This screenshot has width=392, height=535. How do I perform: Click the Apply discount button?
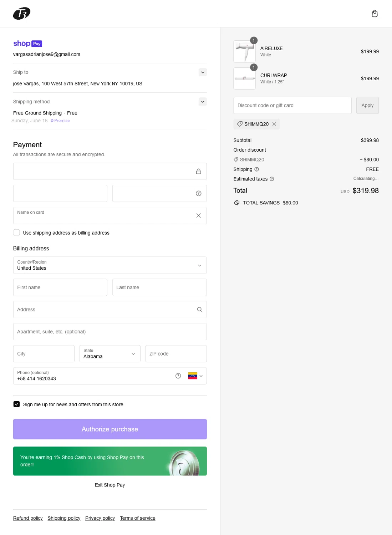click(367, 106)
